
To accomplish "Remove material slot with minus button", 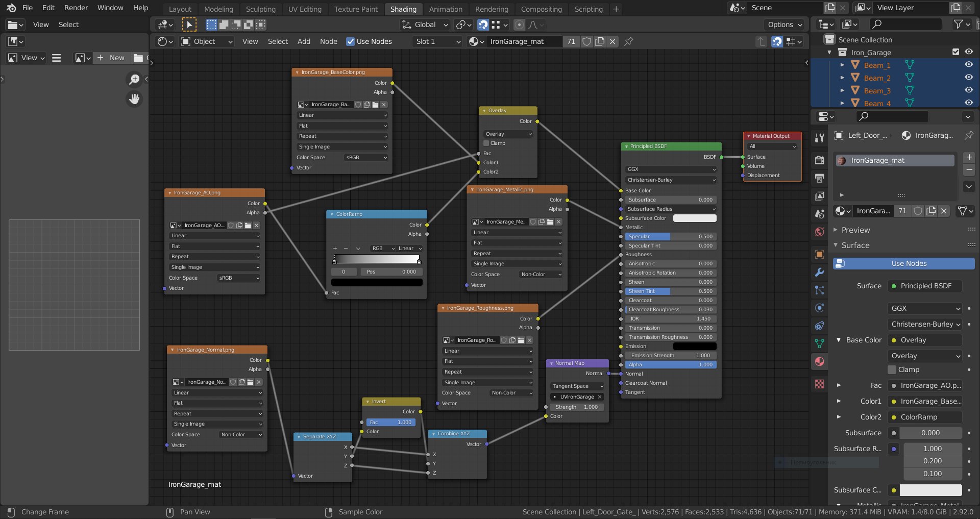I will [969, 170].
